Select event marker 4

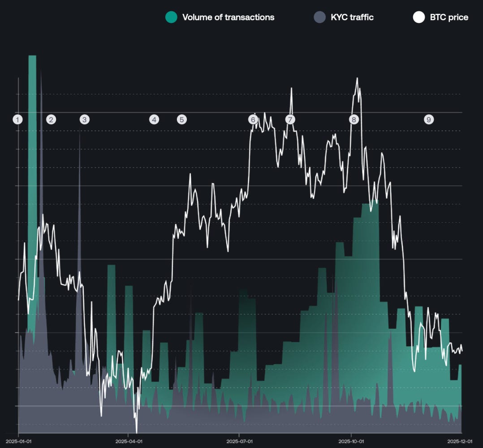tap(154, 120)
